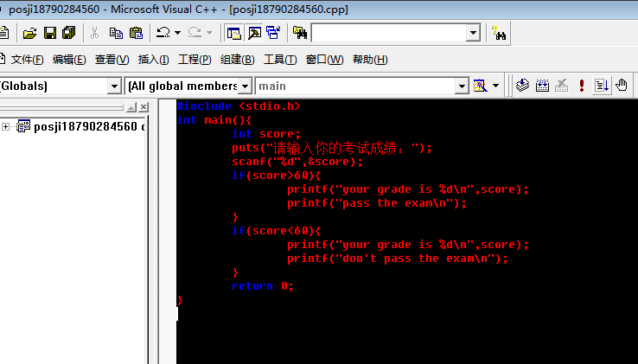Redo action with the grayed Redo arrow
This screenshot has width=638, height=364.
click(195, 33)
